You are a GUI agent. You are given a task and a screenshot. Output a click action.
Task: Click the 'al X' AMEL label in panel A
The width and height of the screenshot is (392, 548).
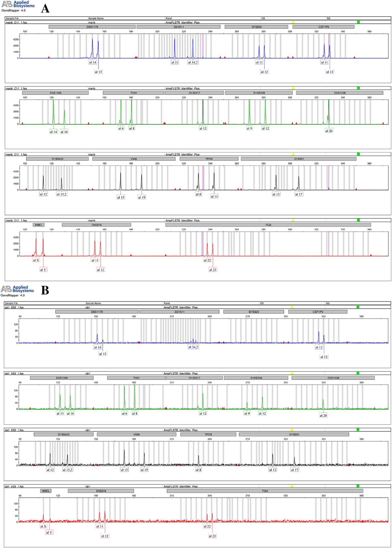tap(36, 260)
